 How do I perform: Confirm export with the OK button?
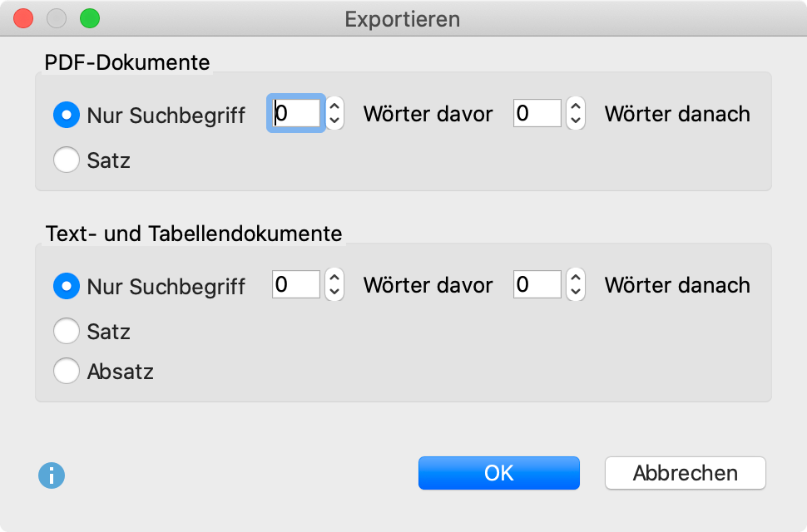(499, 473)
